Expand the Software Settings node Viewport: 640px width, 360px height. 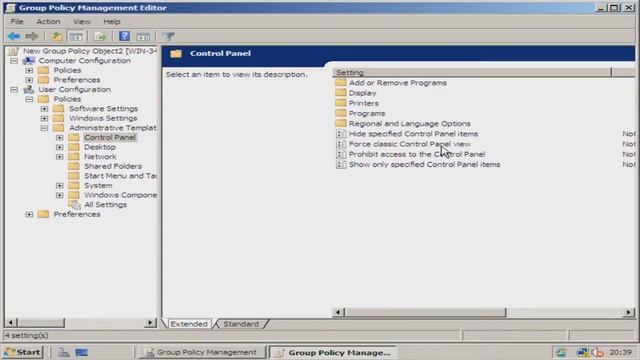click(x=44, y=109)
